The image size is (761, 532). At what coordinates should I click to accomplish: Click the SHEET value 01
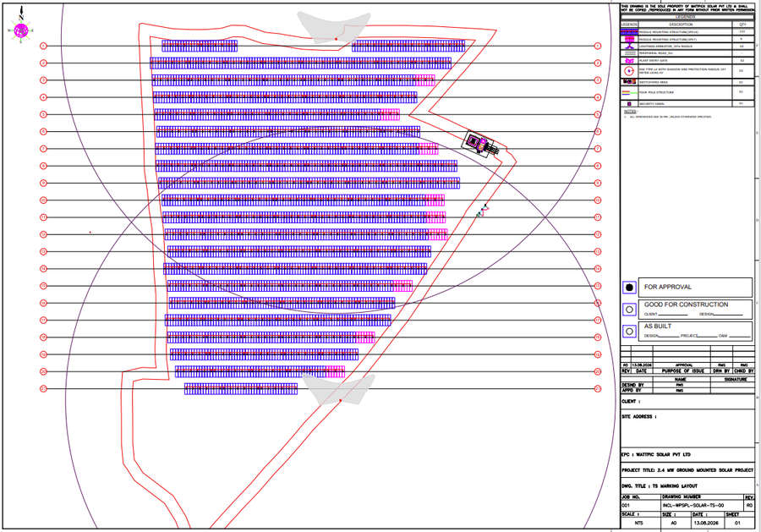coord(737,523)
